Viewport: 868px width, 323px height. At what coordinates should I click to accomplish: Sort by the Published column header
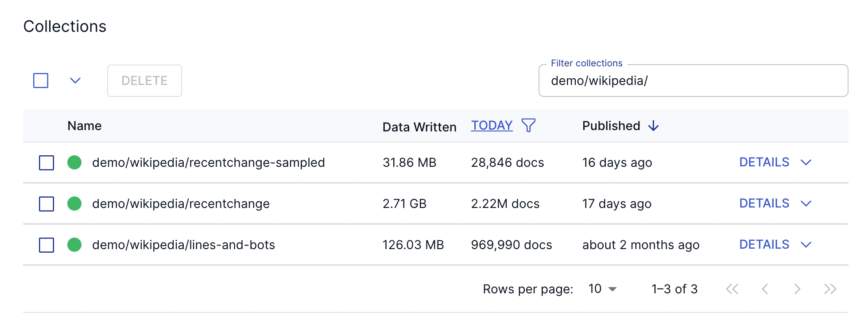pos(611,126)
